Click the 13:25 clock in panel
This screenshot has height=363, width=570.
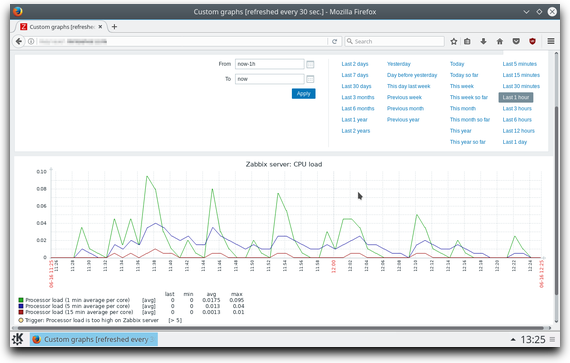point(533,339)
